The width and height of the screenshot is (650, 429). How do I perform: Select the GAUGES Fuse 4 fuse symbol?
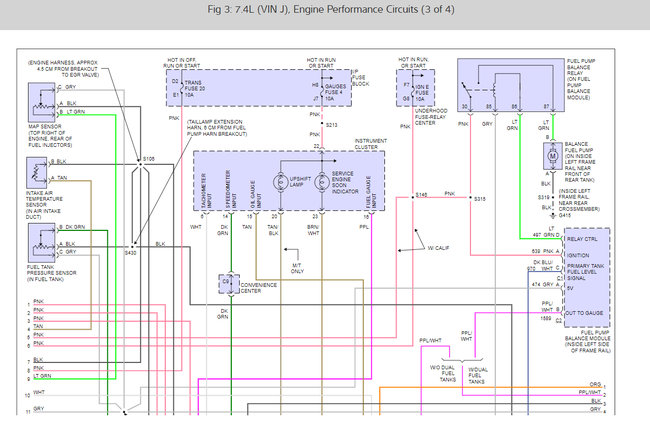322,92
